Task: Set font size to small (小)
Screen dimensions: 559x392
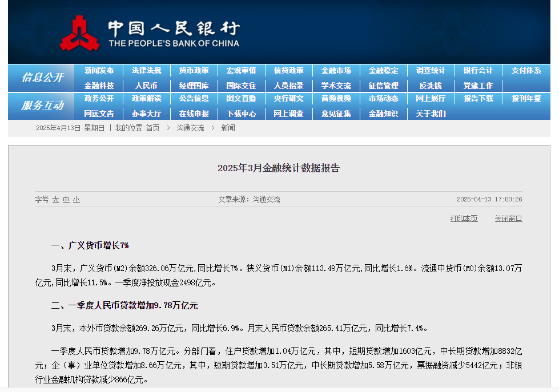Action: pyautogui.click(x=77, y=200)
